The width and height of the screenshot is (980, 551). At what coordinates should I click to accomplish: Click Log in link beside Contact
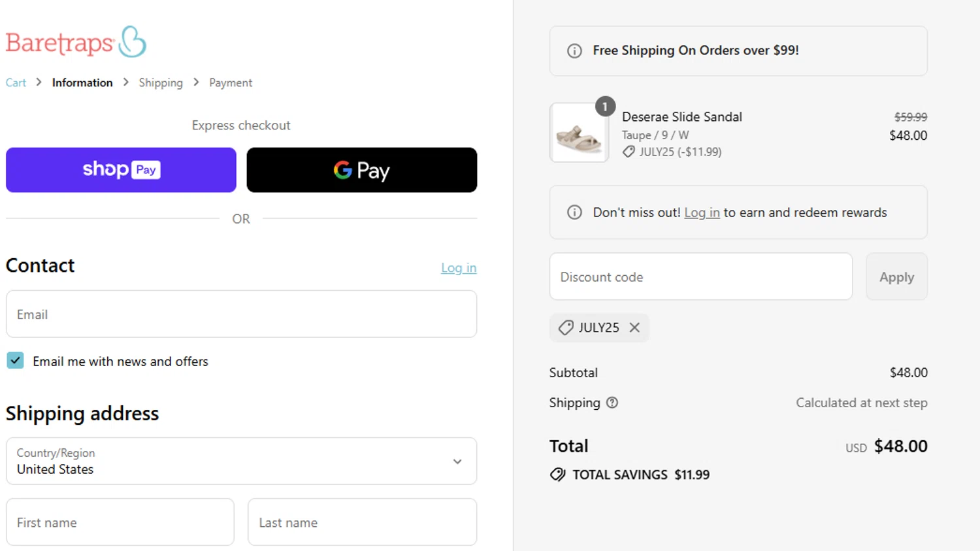tap(459, 267)
